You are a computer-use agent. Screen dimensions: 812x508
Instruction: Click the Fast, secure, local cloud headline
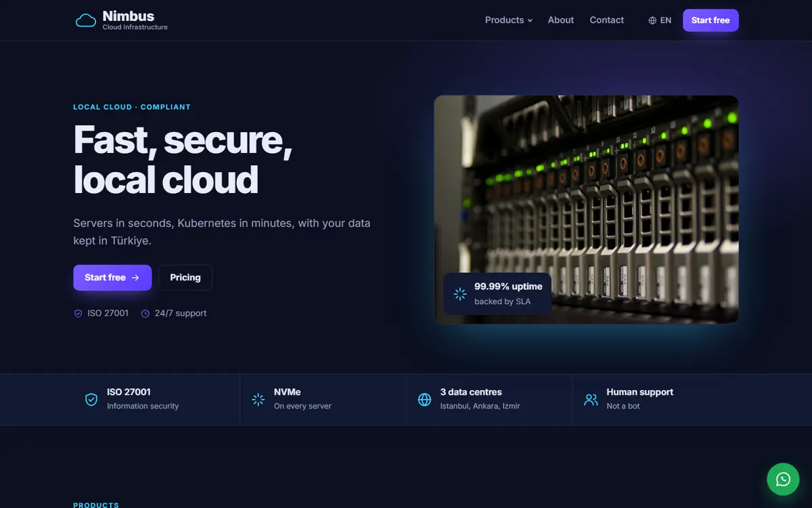tap(183, 160)
